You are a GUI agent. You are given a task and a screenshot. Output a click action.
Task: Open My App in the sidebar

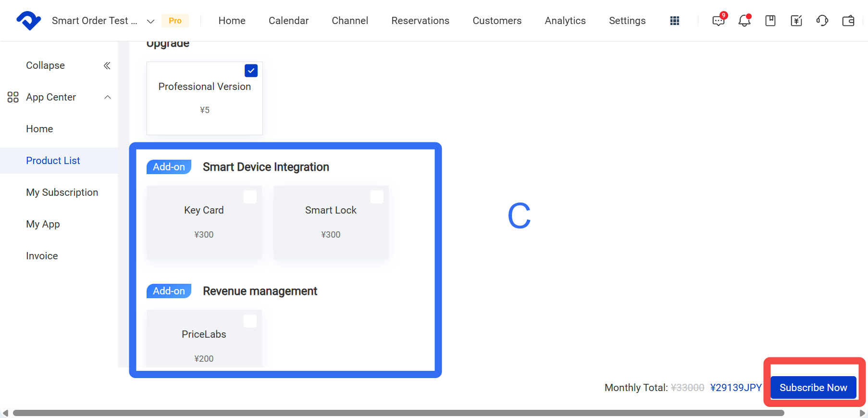click(43, 224)
